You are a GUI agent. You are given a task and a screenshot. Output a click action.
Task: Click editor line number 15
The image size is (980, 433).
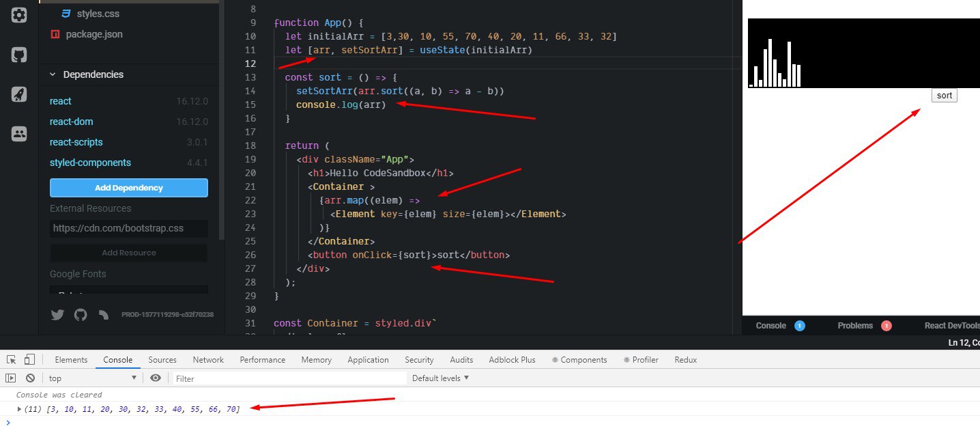click(x=250, y=104)
